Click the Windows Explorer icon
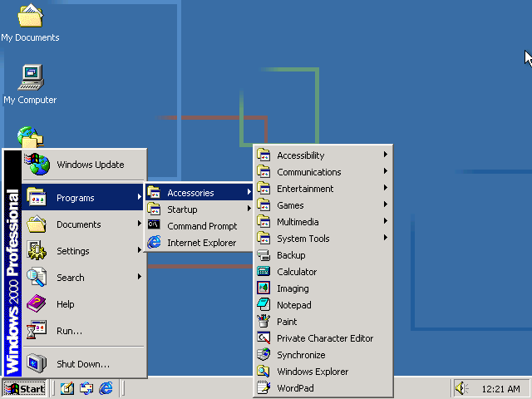Viewport: 532px width, 399px height. [x=264, y=372]
